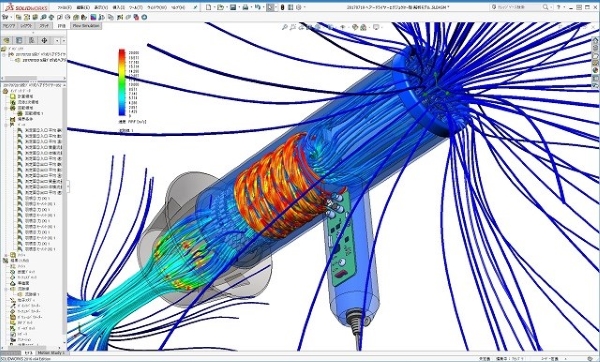Open the FeatureManager design tree tab icon
Viewport: 600px width, 362px height.
coord(7,40)
